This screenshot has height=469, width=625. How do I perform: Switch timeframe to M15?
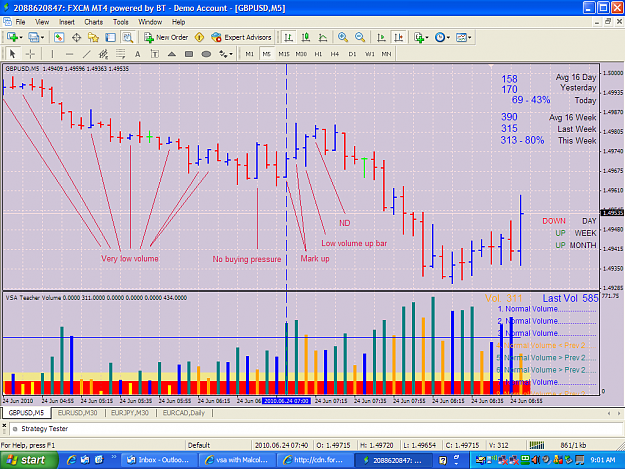click(284, 54)
